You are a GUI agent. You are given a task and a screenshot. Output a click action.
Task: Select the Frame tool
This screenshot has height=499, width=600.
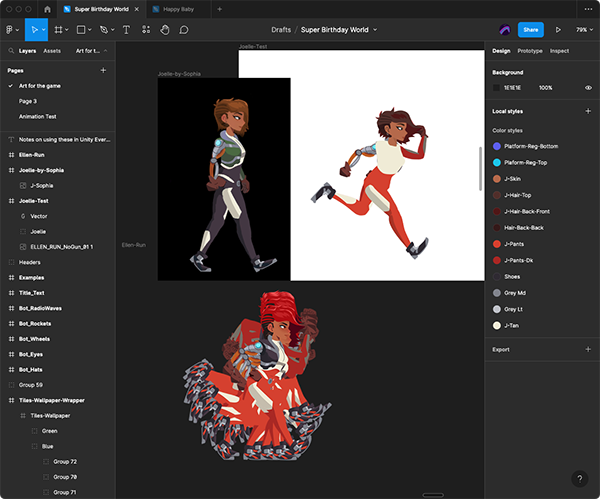(58, 30)
